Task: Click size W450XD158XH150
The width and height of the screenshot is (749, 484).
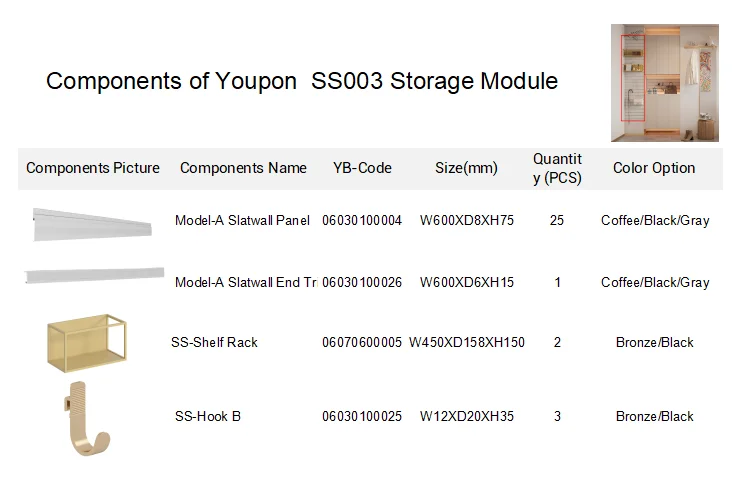Action: click(467, 342)
